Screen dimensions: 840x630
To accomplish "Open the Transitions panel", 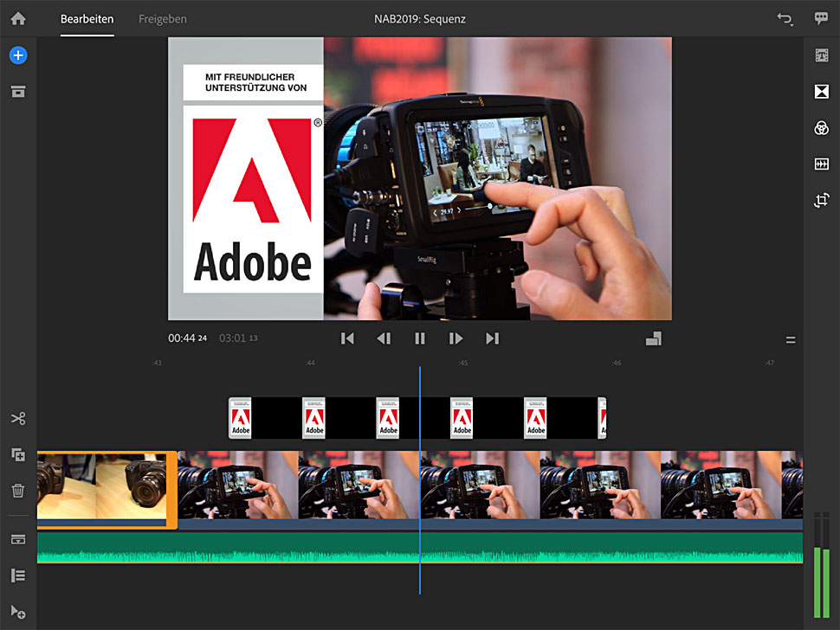I will pos(821,92).
